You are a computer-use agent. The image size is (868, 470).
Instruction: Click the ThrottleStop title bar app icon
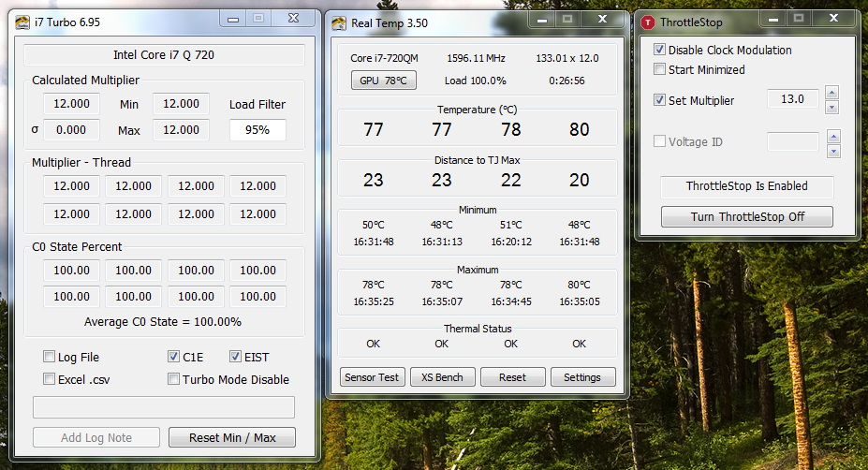point(648,22)
